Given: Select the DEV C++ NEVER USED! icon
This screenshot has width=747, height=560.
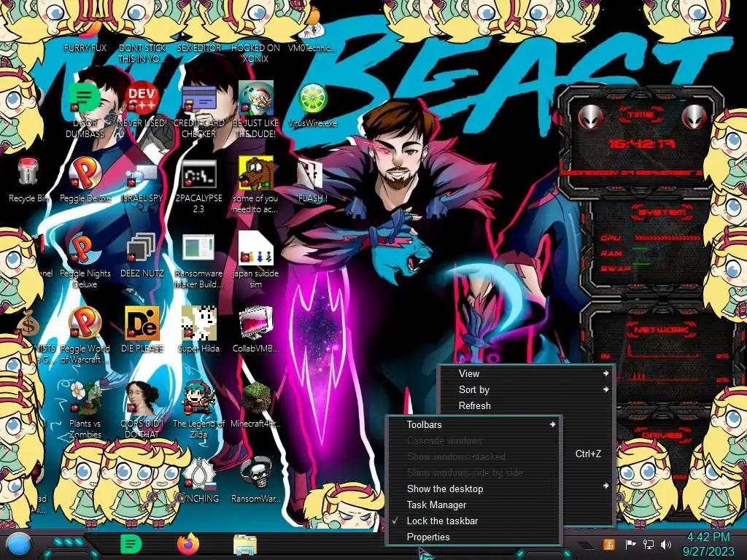Looking at the screenshot, I should coord(142,105).
